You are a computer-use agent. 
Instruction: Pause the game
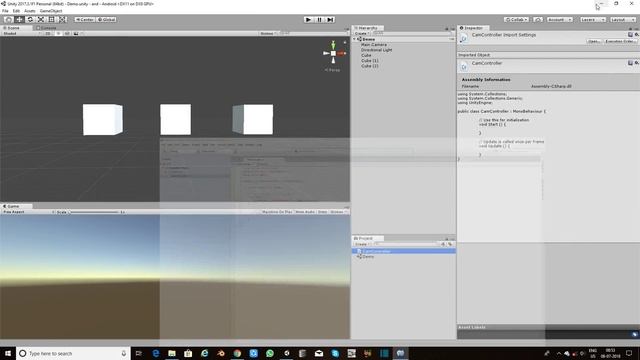(x=320, y=20)
